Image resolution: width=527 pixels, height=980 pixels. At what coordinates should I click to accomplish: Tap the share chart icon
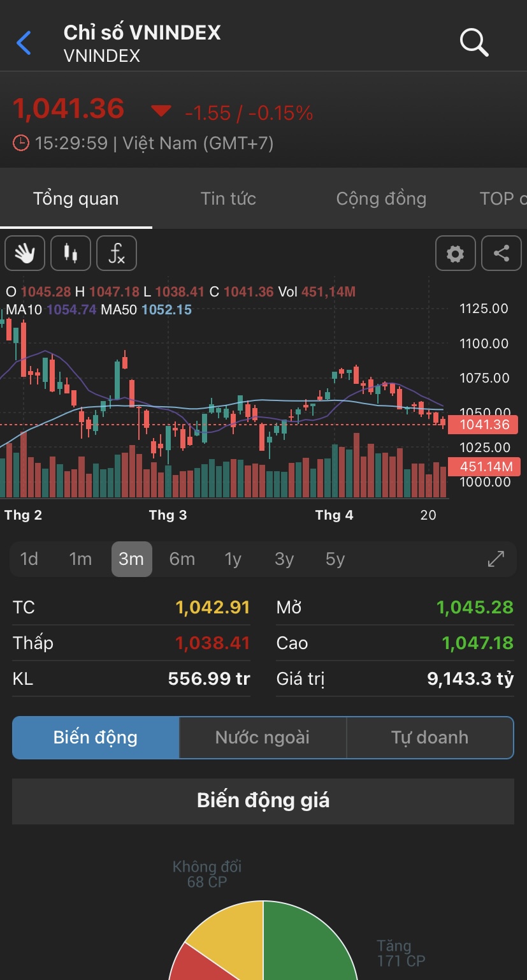point(502,254)
